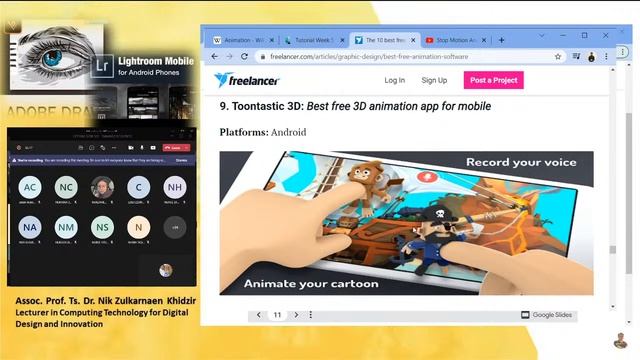
Task: Open a new browser tab
Action: 501,40
